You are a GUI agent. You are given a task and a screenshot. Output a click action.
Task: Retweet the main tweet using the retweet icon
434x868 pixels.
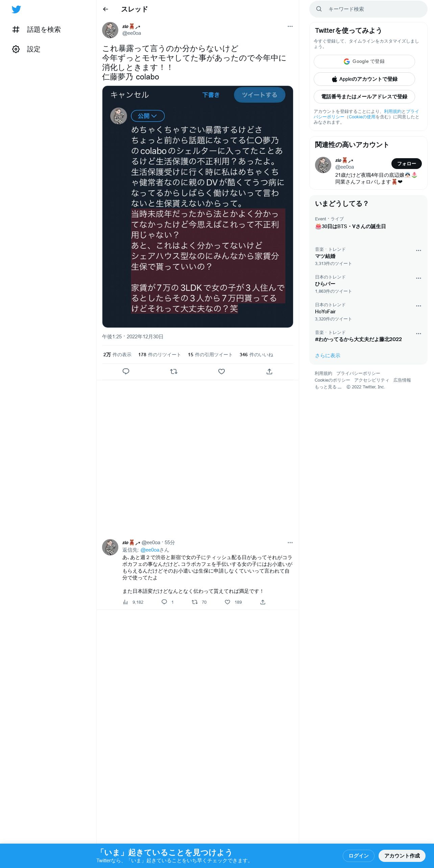(x=174, y=371)
